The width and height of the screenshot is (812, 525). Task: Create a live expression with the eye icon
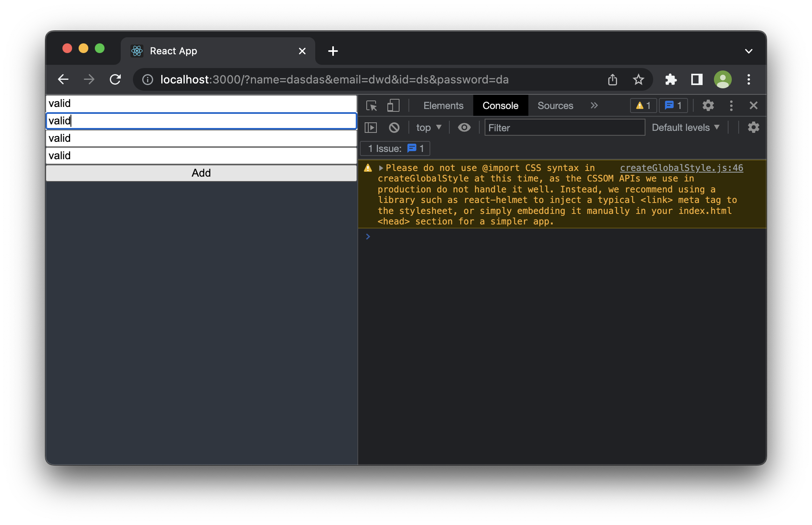464,127
